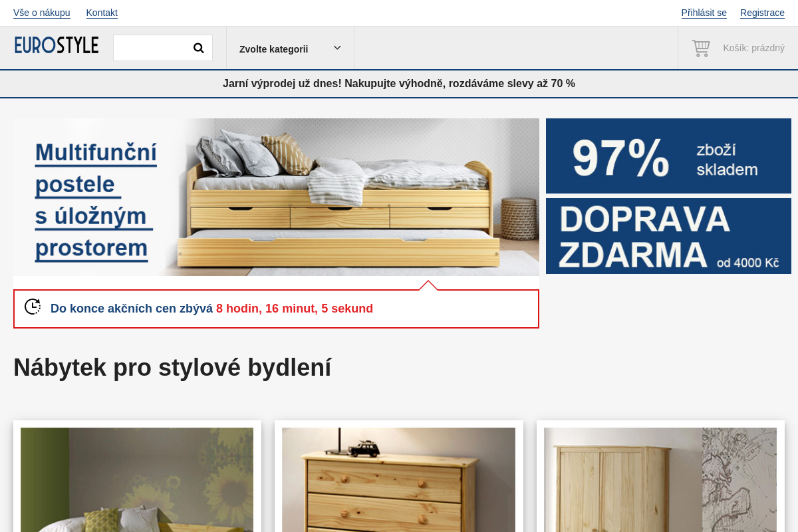Select Vše o nákupu in top menu
Viewport: 798px width, 532px height.
[x=41, y=13]
